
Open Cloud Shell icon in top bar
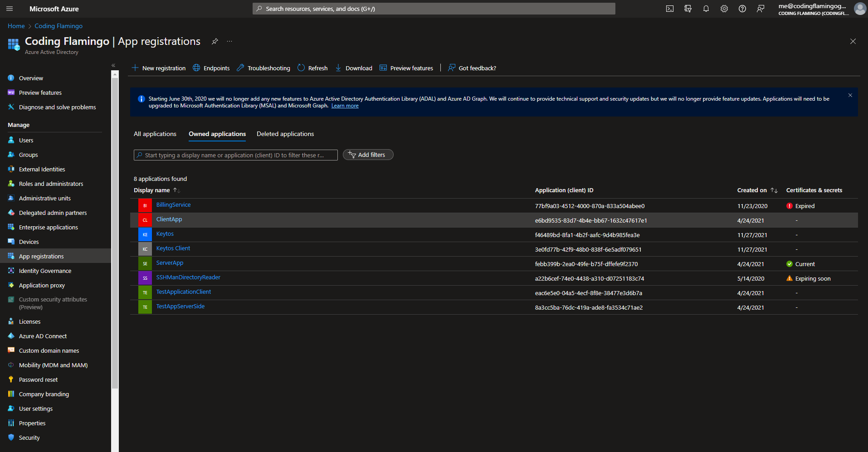coord(670,9)
